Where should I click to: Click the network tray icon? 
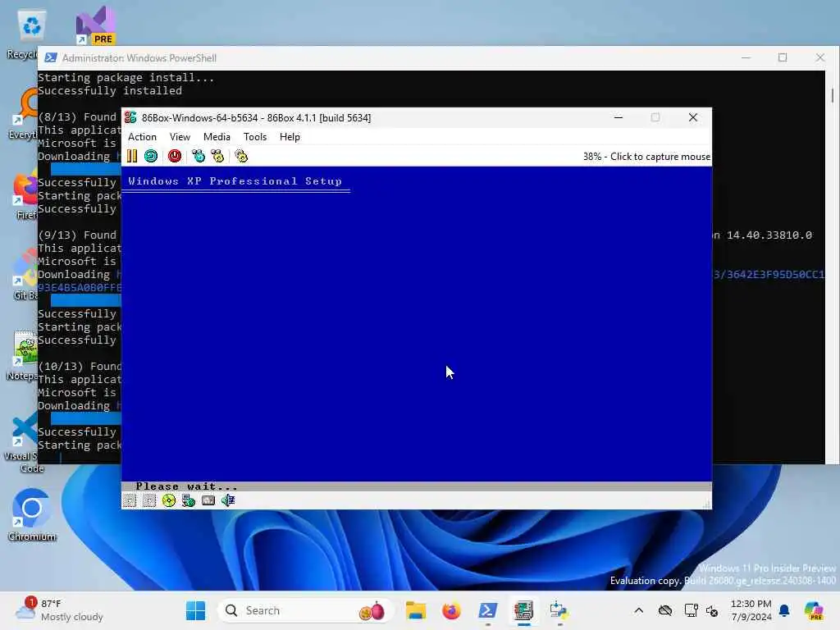691,610
